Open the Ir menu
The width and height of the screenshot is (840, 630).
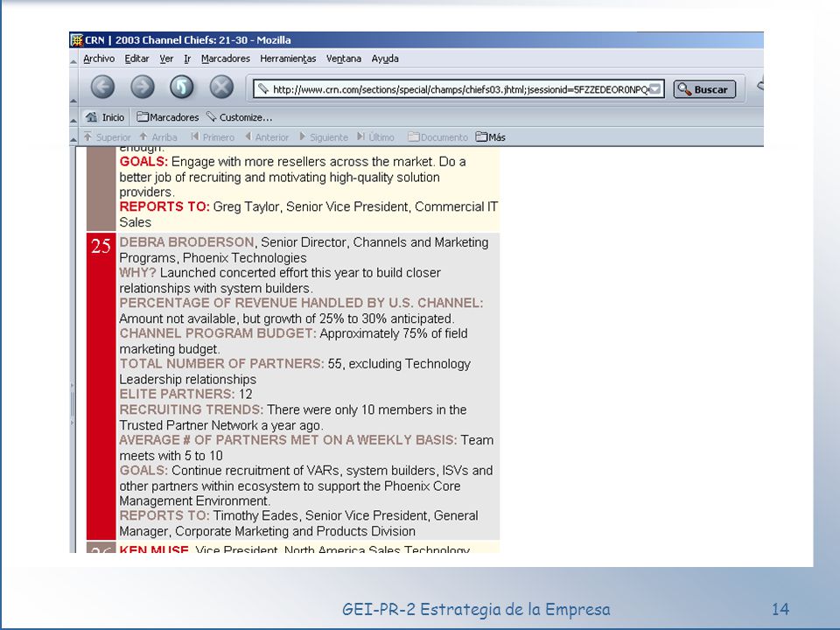[187, 59]
